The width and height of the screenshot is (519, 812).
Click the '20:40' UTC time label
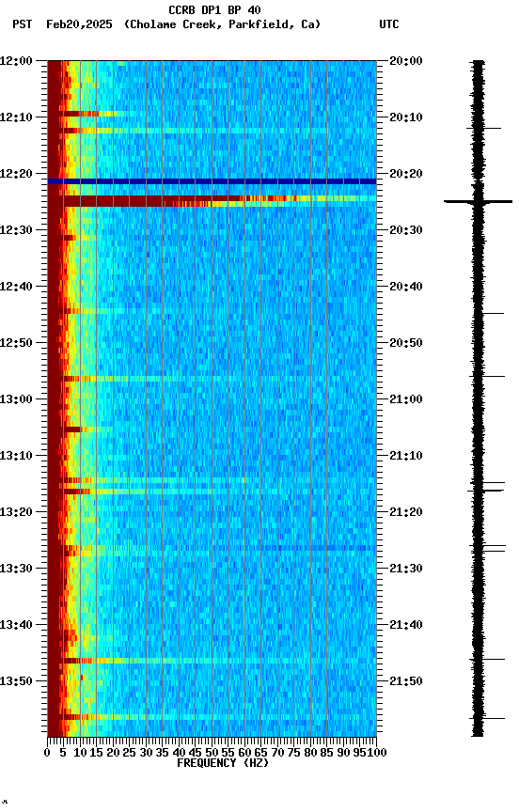click(x=406, y=287)
